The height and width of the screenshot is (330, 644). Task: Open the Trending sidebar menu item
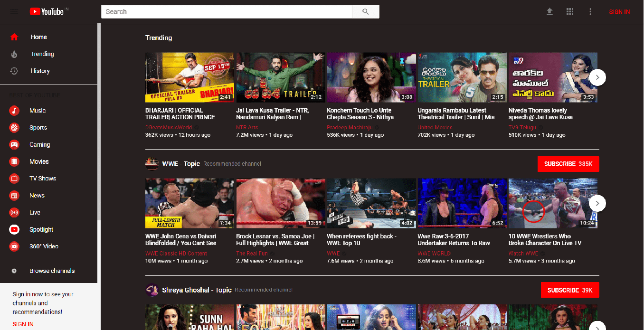point(48,54)
